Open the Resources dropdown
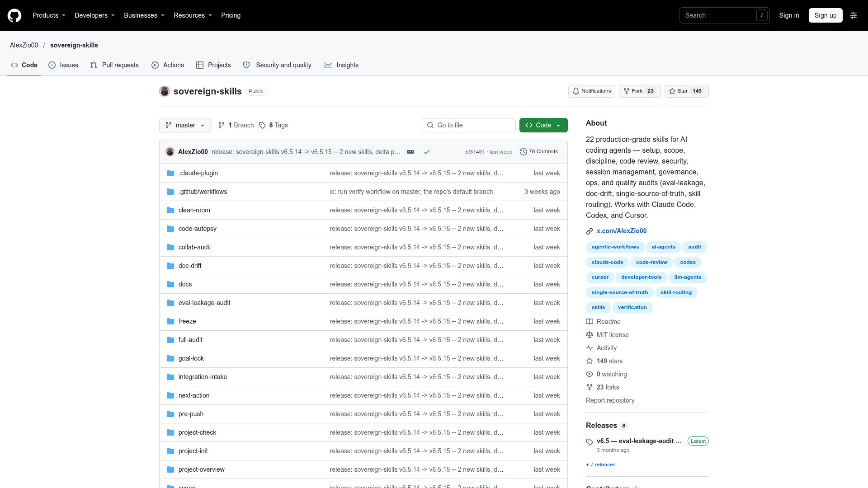The image size is (868, 488). point(193,15)
